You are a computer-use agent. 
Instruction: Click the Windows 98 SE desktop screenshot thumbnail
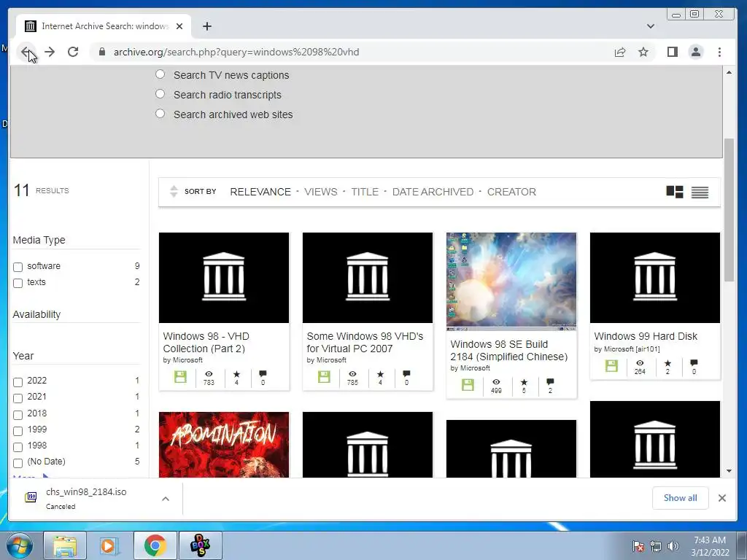(511, 281)
